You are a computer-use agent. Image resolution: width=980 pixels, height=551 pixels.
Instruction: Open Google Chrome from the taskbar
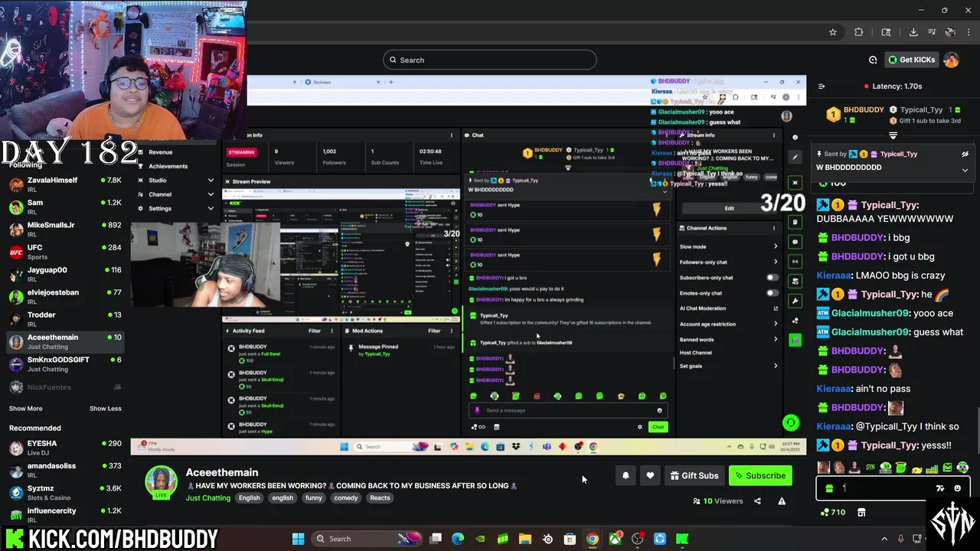point(592,539)
